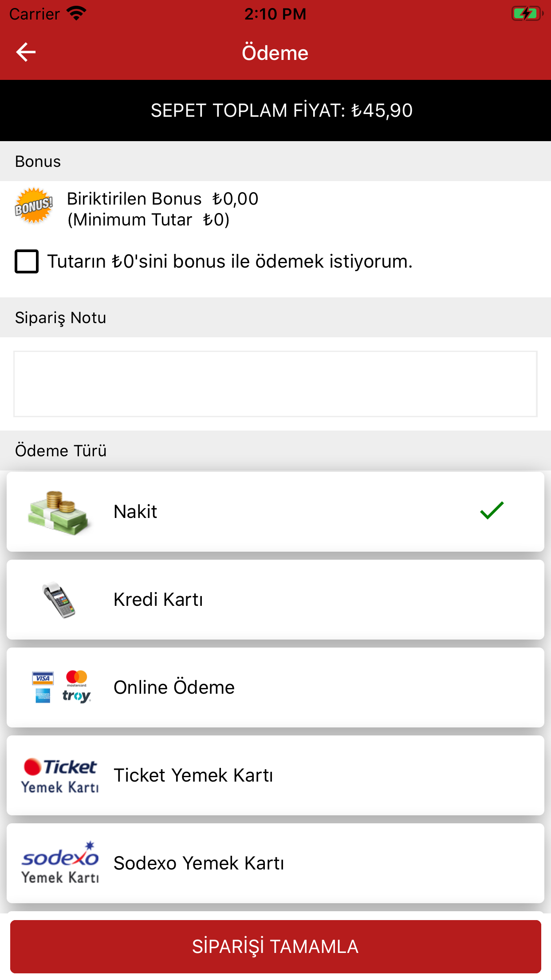Enable paying with bonus checkbox
The height and width of the screenshot is (980, 551).
(x=27, y=261)
